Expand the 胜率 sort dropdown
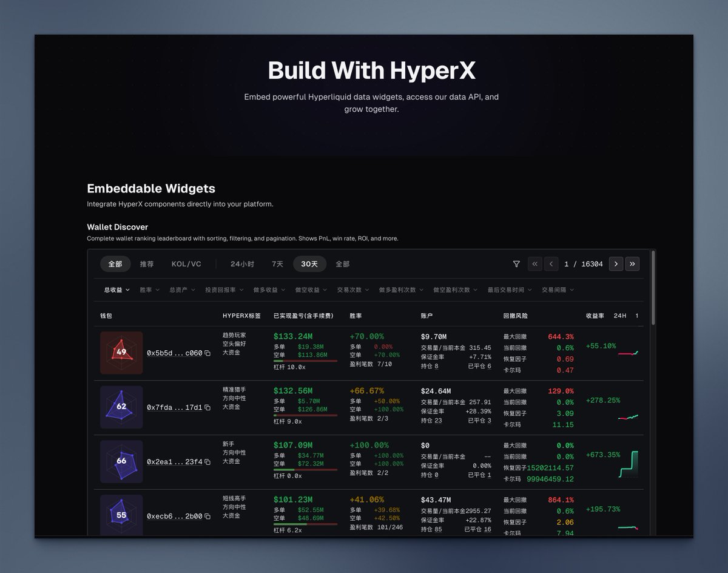This screenshot has width=728, height=573. [x=149, y=290]
